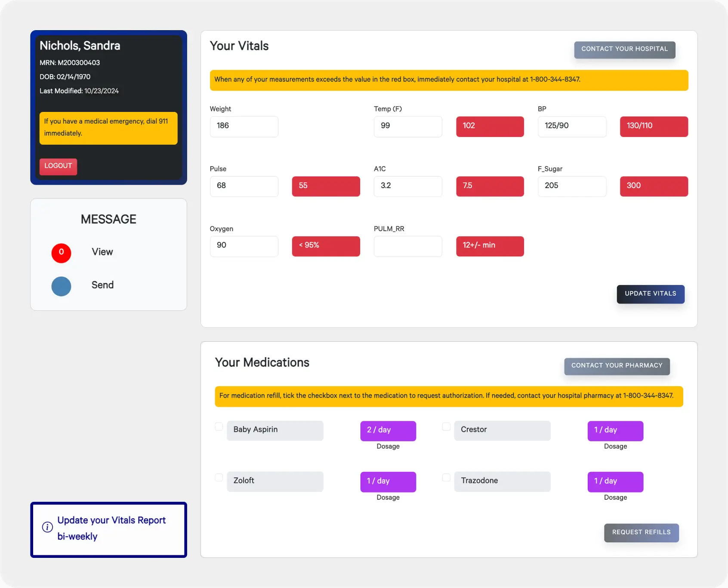Click the red PULM_RR threshold 12+/- min
This screenshot has height=588, width=728.
490,246
